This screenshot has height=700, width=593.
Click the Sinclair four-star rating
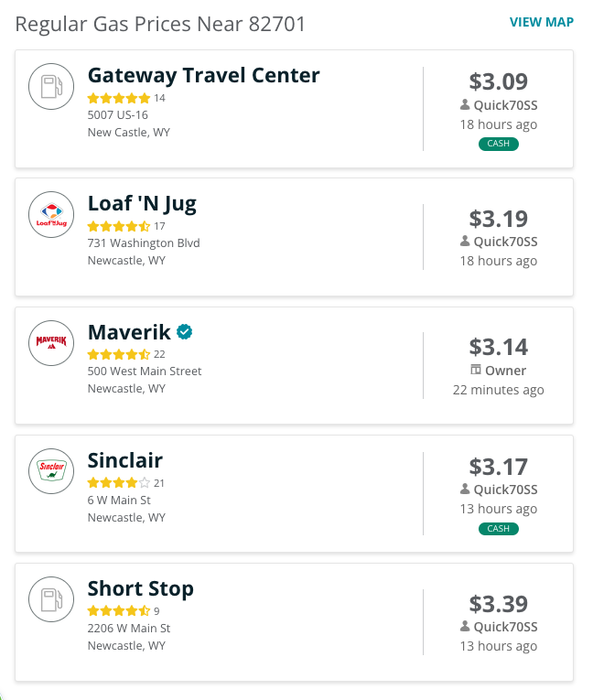coord(119,482)
